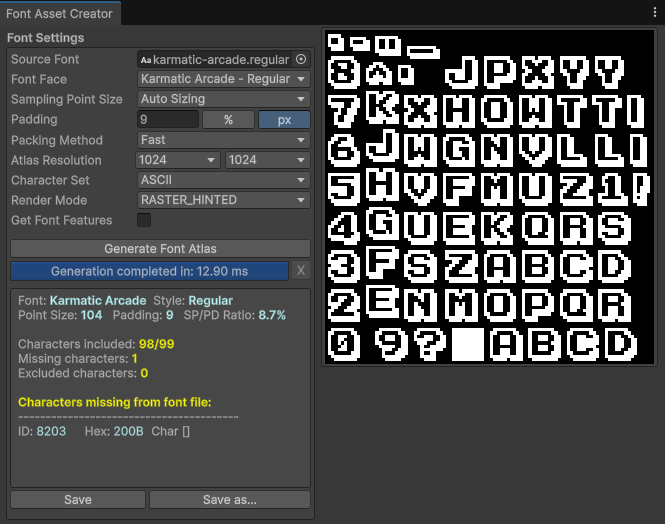Click the Padding value input field
The height and width of the screenshot is (524, 665).
pyautogui.click(x=167, y=120)
